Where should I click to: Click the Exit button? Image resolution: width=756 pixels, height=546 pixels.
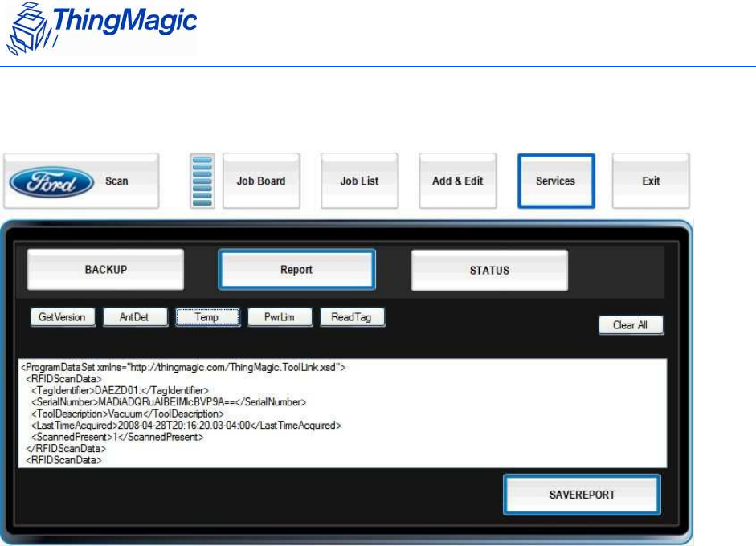(651, 181)
